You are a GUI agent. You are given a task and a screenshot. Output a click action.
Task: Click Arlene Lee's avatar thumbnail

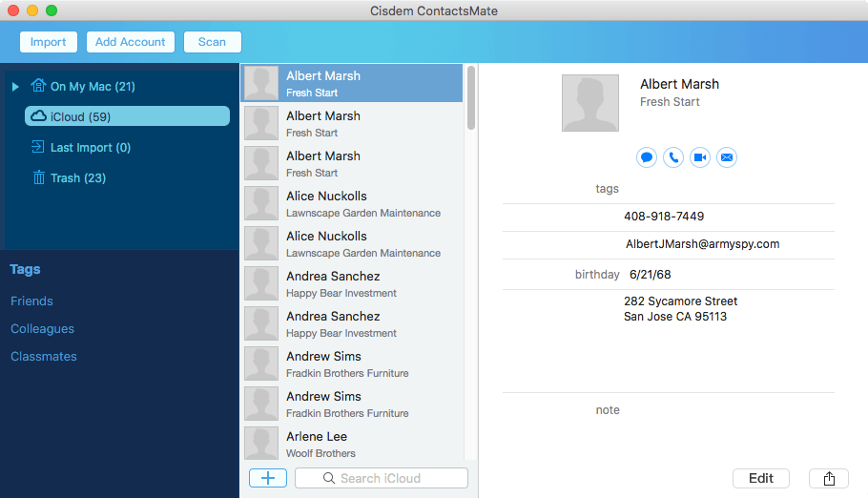point(261,444)
